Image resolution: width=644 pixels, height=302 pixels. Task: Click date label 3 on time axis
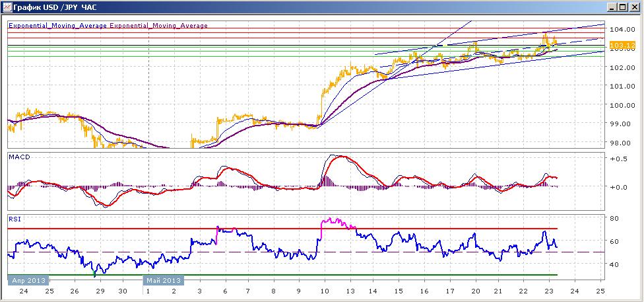point(200,291)
